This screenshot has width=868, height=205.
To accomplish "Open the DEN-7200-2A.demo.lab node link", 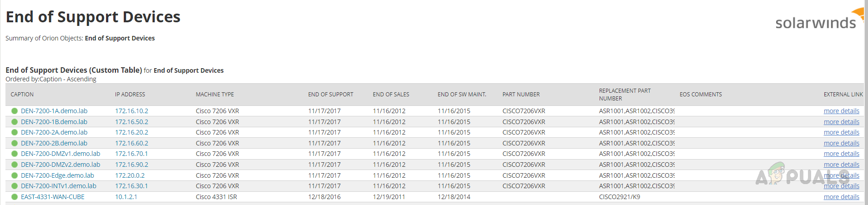I will [54, 132].
